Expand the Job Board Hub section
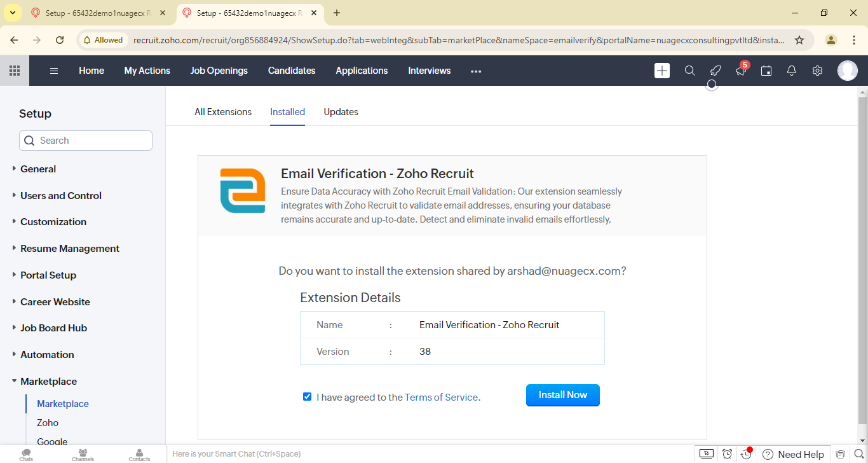868x463 pixels. coord(53,328)
